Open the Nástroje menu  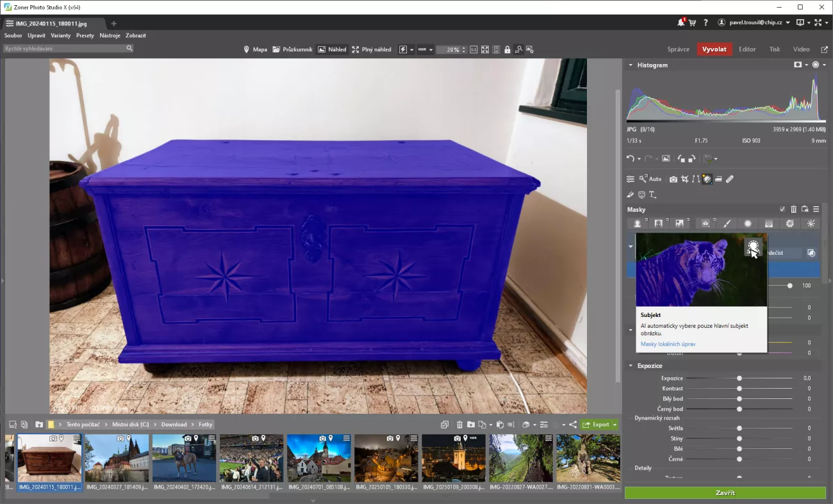tap(110, 36)
